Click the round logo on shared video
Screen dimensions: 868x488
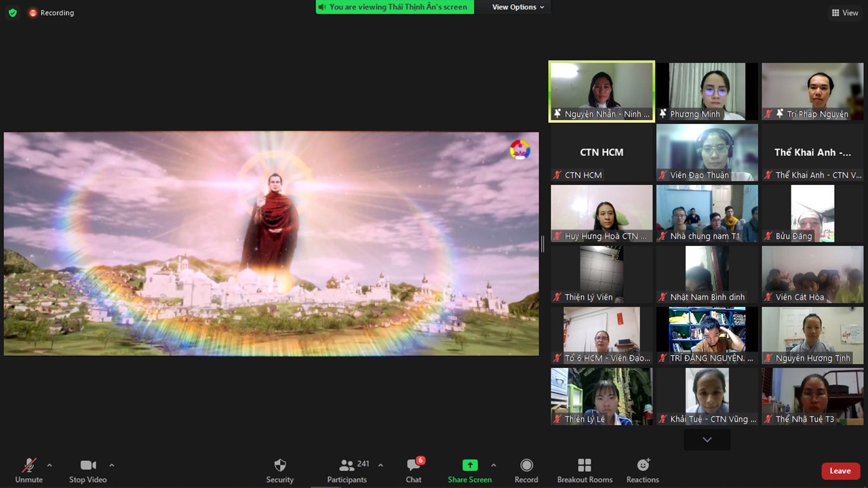(520, 150)
